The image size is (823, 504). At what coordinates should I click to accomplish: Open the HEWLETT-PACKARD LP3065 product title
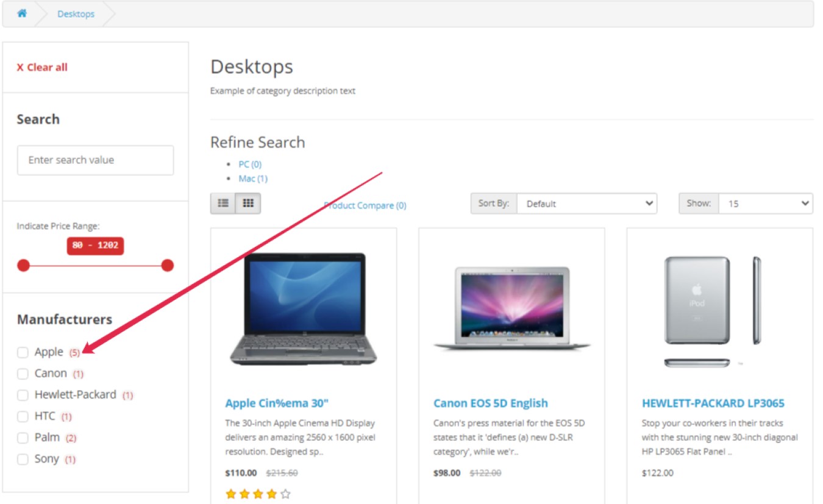point(713,403)
